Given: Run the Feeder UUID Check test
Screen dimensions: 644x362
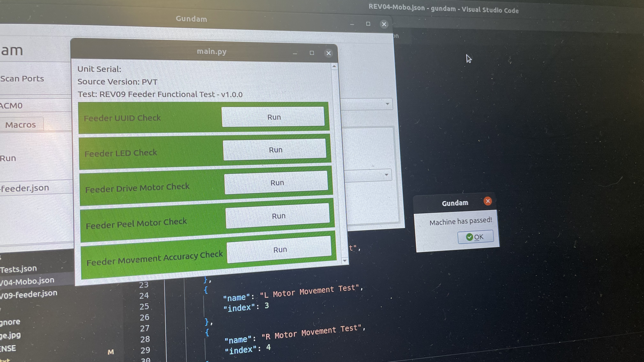Looking at the screenshot, I should 273,117.
